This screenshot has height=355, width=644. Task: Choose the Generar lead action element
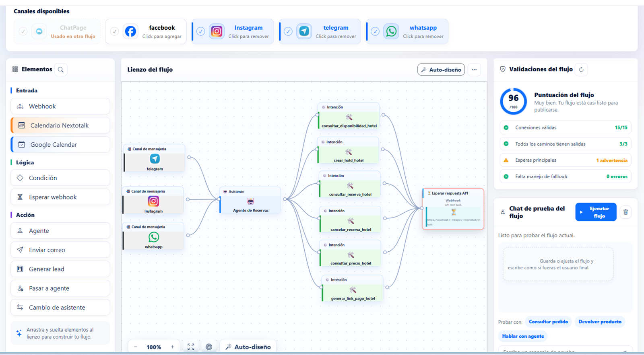[60, 269]
